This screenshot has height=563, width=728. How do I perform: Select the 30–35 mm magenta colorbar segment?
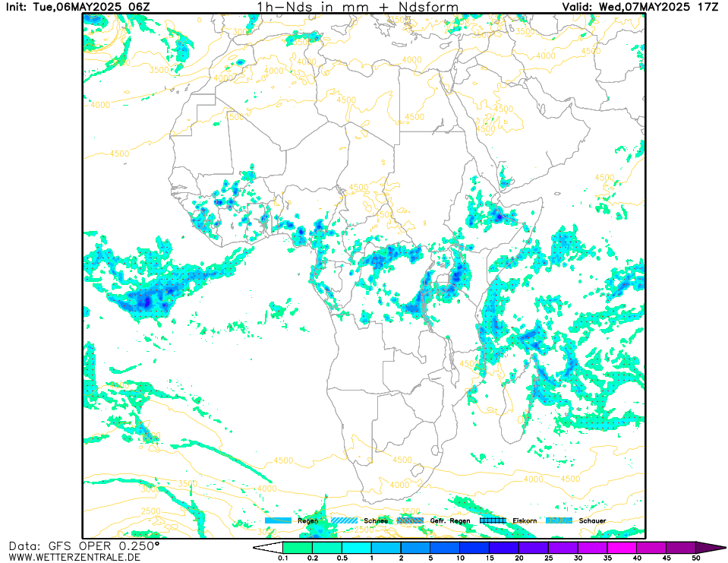tap(592, 547)
